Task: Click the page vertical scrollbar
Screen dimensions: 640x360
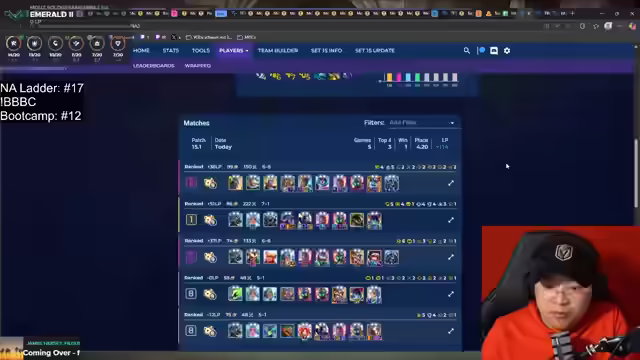Action: [636, 173]
